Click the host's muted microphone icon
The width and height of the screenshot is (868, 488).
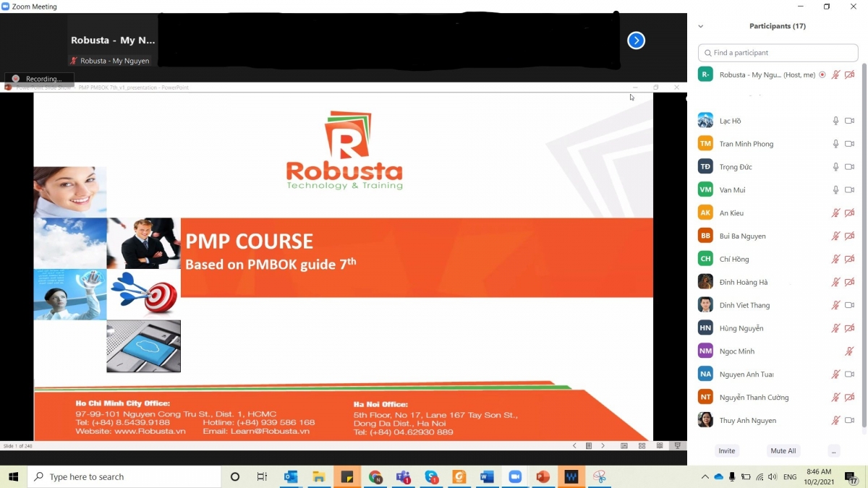(835, 74)
